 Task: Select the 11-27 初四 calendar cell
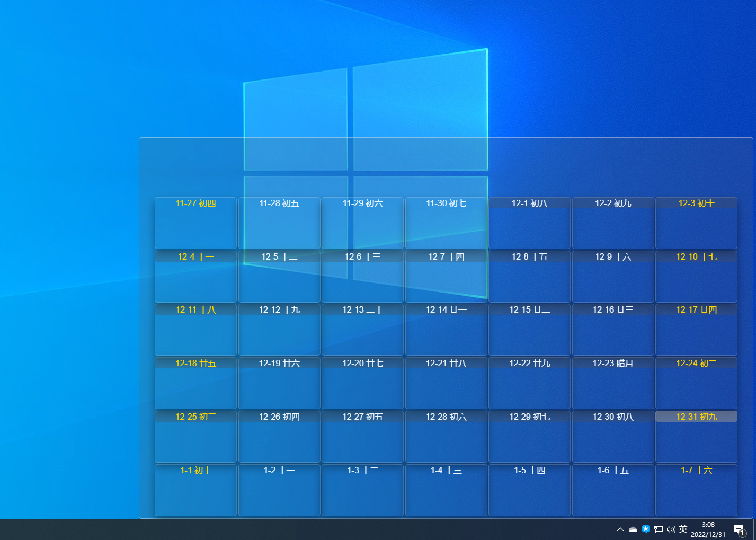point(195,223)
